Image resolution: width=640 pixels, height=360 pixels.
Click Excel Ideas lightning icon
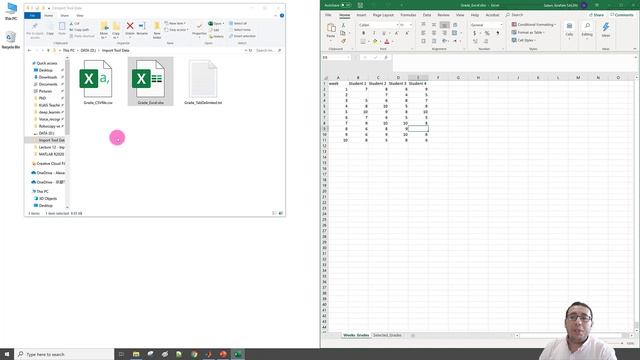coord(606,27)
